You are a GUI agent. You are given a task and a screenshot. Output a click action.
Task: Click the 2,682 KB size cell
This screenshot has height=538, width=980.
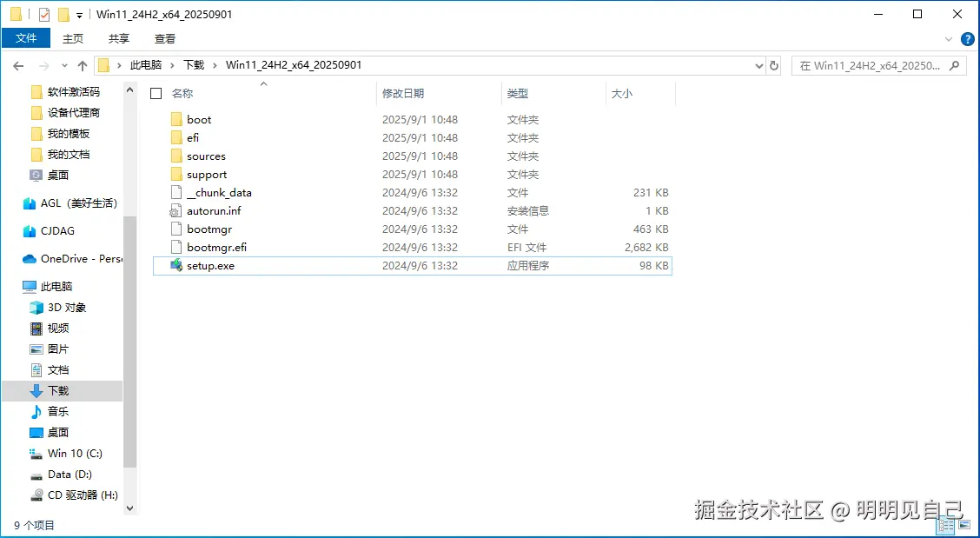tap(646, 247)
